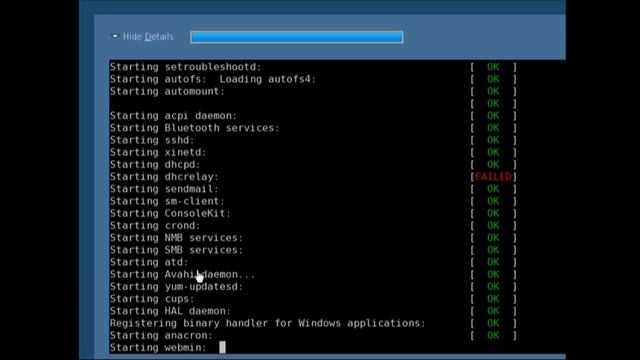Select the 'Starting ConsoleKit:' line
Viewport: 640px width, 360px height.
[170, 213]
